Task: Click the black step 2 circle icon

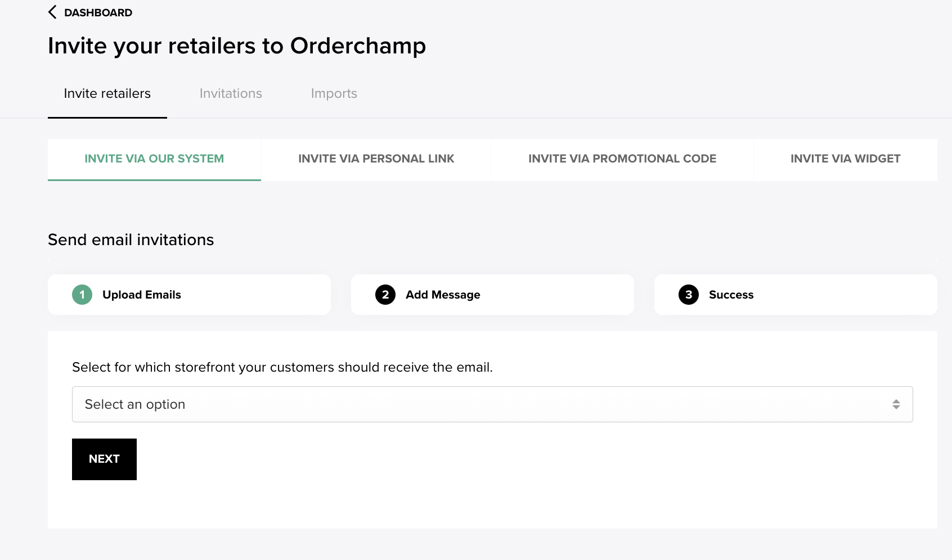Action: click(x=385, y=295)
